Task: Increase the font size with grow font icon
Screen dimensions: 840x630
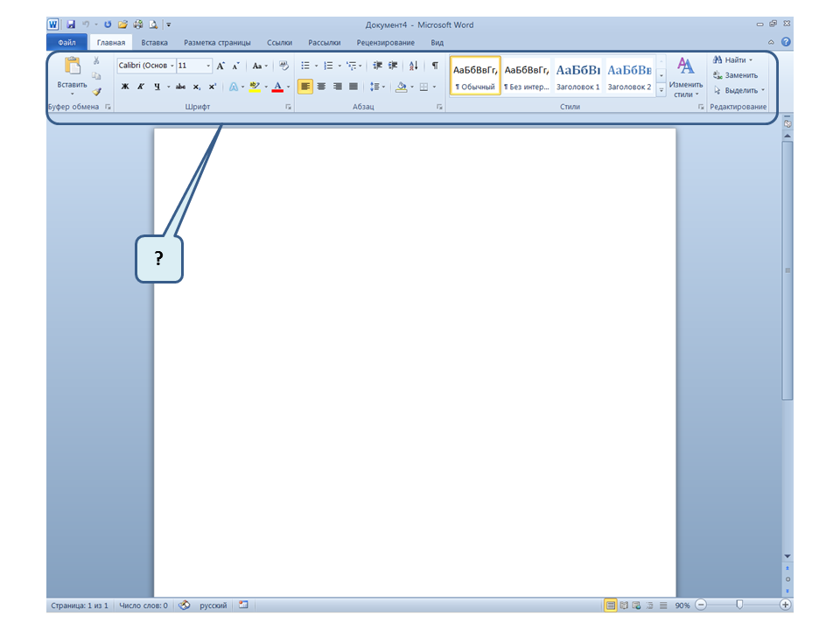Action: point(220,66)
